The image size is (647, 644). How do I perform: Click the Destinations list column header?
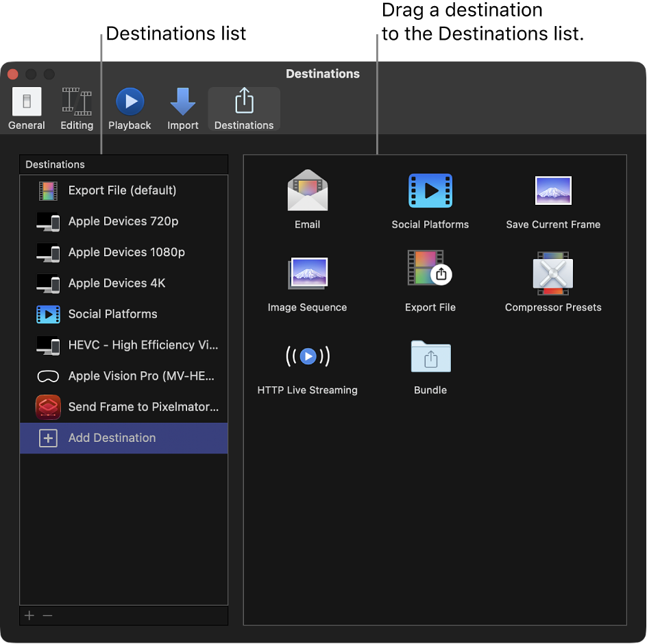click(x=124, y=164)
